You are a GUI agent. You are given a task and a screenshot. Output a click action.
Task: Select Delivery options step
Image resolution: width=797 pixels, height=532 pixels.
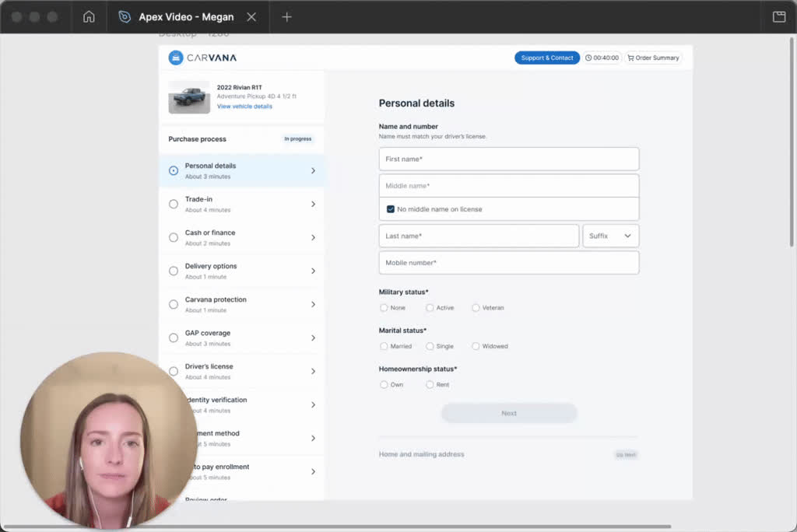pos(242,271)
